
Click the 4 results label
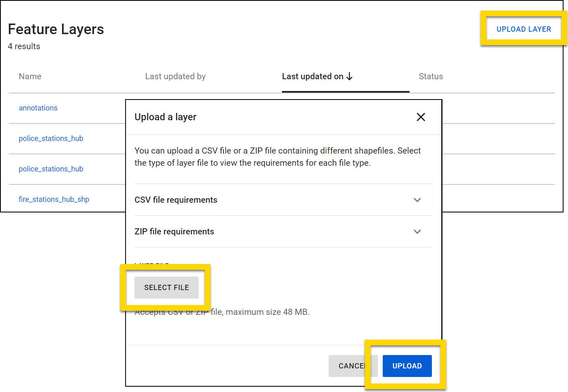pyautogui.click(x=24, y=46)
